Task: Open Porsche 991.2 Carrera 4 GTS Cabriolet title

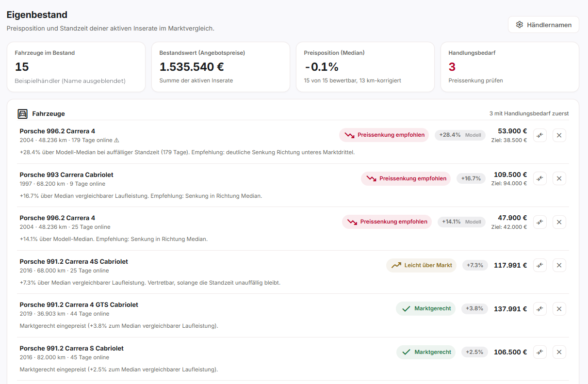Action: pyautogui.click(x=79, y=305)
